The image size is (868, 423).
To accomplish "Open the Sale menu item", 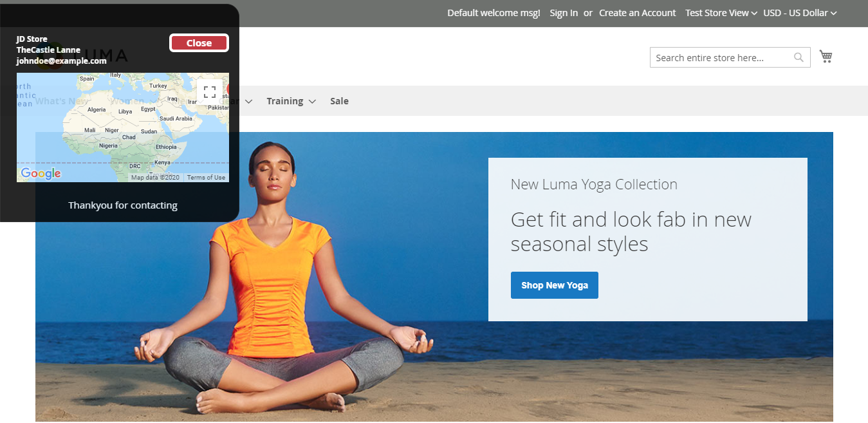I will click(x=339, y=101).
